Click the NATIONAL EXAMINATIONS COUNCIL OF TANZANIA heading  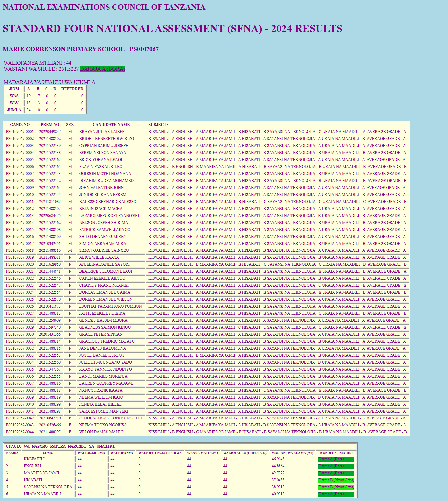104,7
